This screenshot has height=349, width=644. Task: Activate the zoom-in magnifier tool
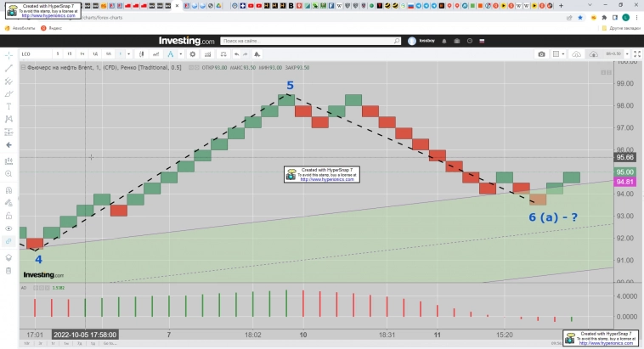click(x=8, y=174)
